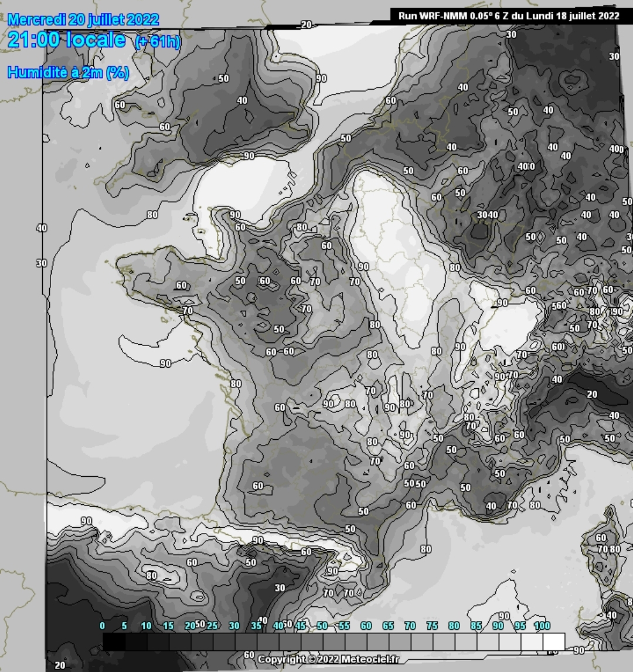Viewport: 633px width, 672px height.
Task: Click the overlapping "3040" contour label over Germany
Action: point(488,215)
